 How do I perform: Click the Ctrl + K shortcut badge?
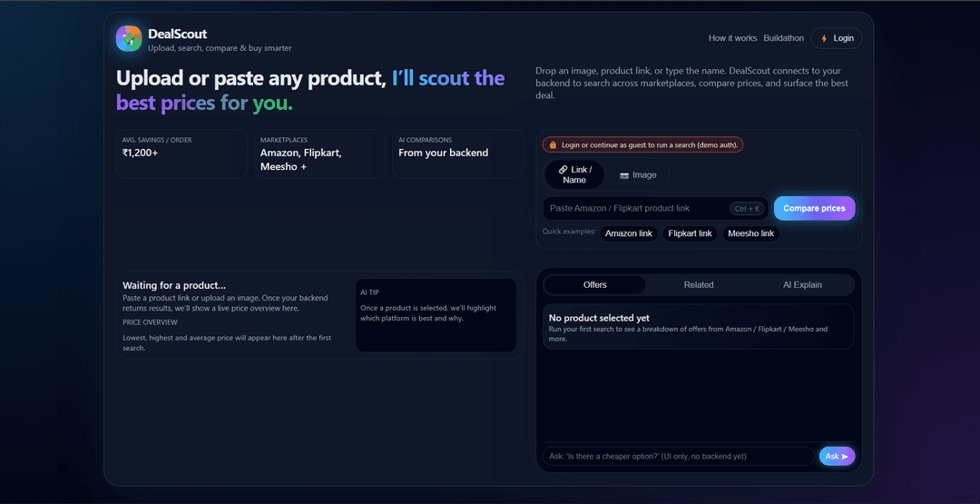[747, 209]
